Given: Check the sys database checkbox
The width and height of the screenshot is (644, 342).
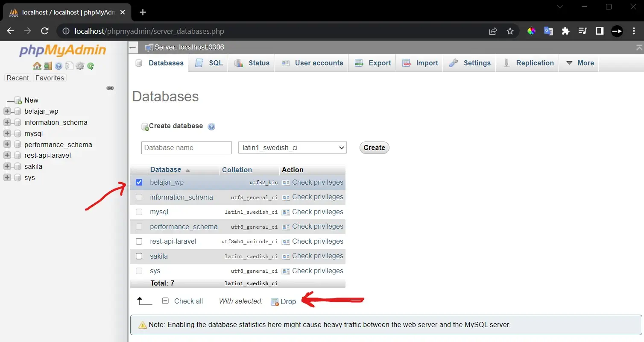Looking at the screenshot, I should coord(139,271).
